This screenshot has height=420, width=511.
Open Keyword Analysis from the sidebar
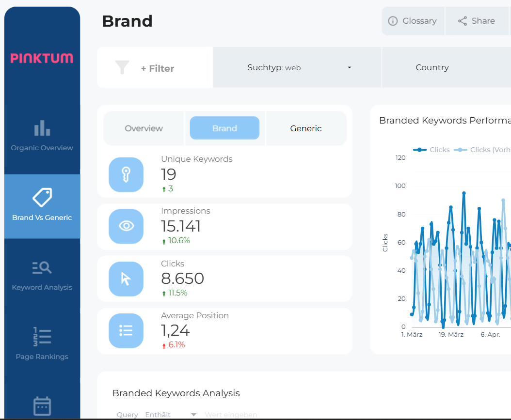[x=42, y=276]
